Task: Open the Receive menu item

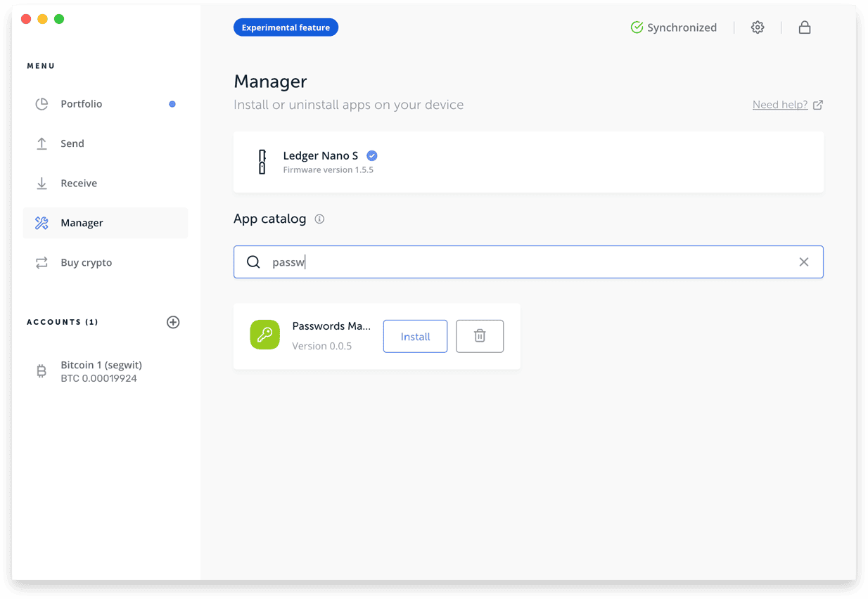Action: click(106, 183)
